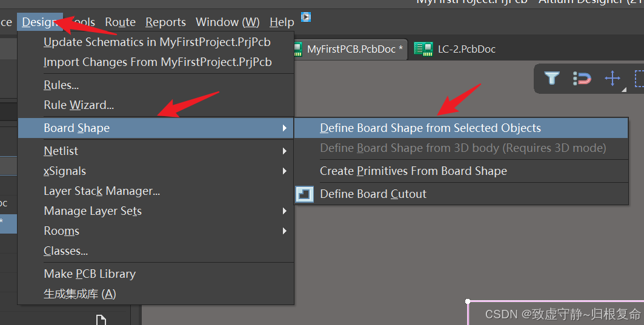Expand the Board Shape submenu arrow
Viewport: 644px width, 325px height.
coord(284,128)
